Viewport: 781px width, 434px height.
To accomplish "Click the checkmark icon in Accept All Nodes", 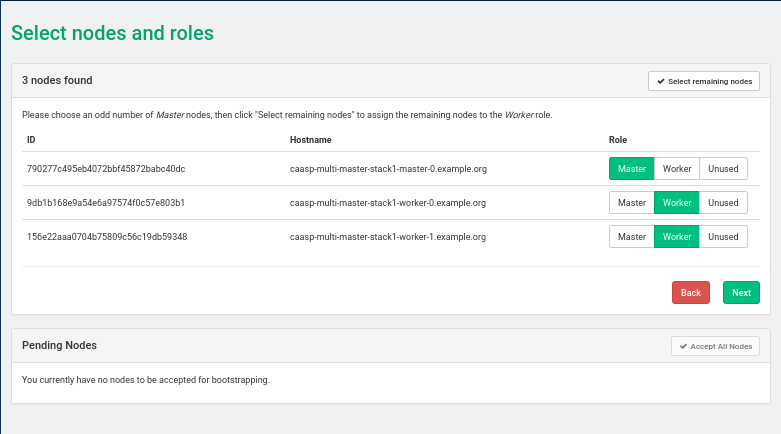I will [683, 346].
